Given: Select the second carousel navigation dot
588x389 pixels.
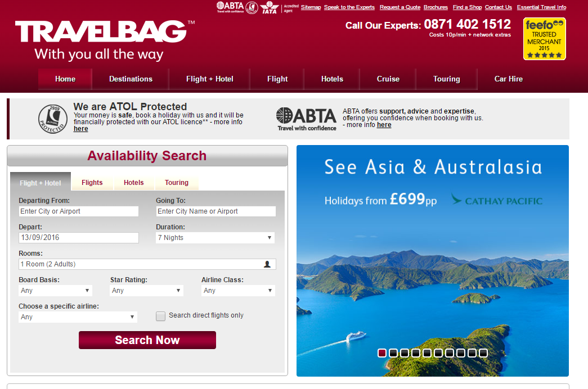Looking at the screenshot, I should (393, 353).
